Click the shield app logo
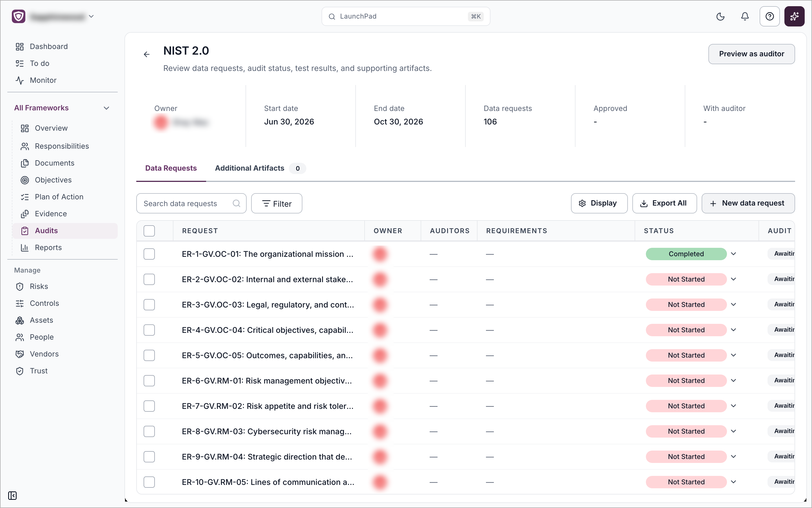 19,16
